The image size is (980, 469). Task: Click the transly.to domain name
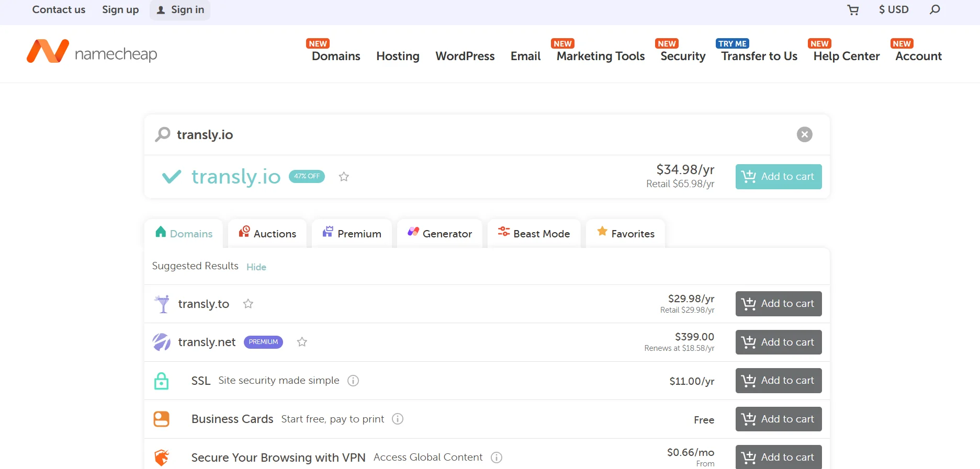[x=204, y=304]
